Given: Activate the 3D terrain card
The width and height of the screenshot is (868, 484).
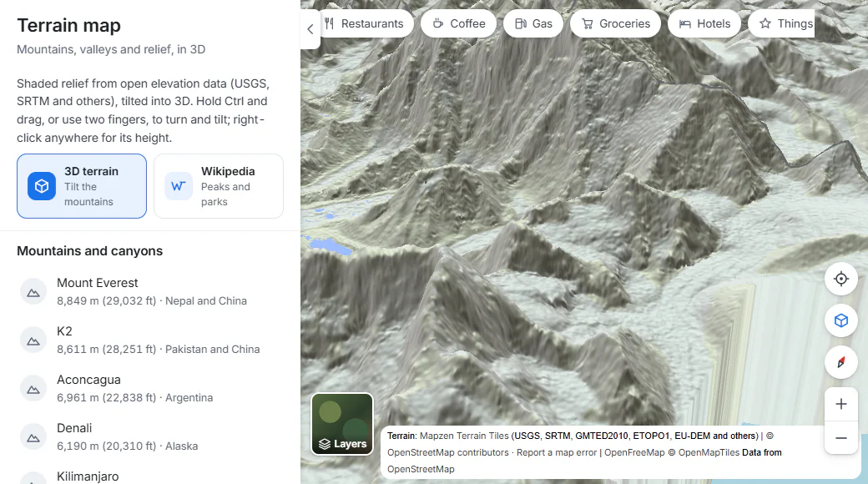Looking at the screenshot, I should pos(82,186).
